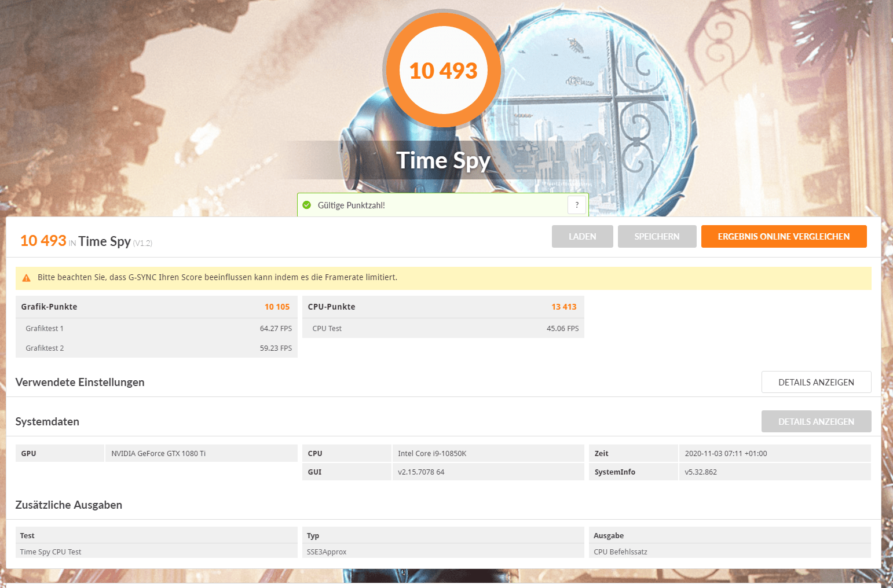Screen dimensions: 893x588
Task: Click the Grafiktest 1 row
Action: click(x=156, y=328)
